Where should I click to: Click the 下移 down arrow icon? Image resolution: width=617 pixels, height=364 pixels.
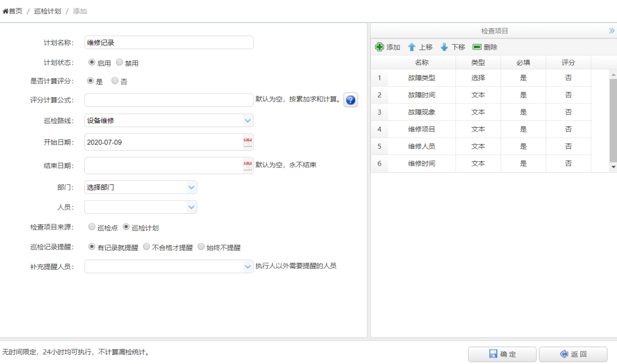click(x=444, y=47)
